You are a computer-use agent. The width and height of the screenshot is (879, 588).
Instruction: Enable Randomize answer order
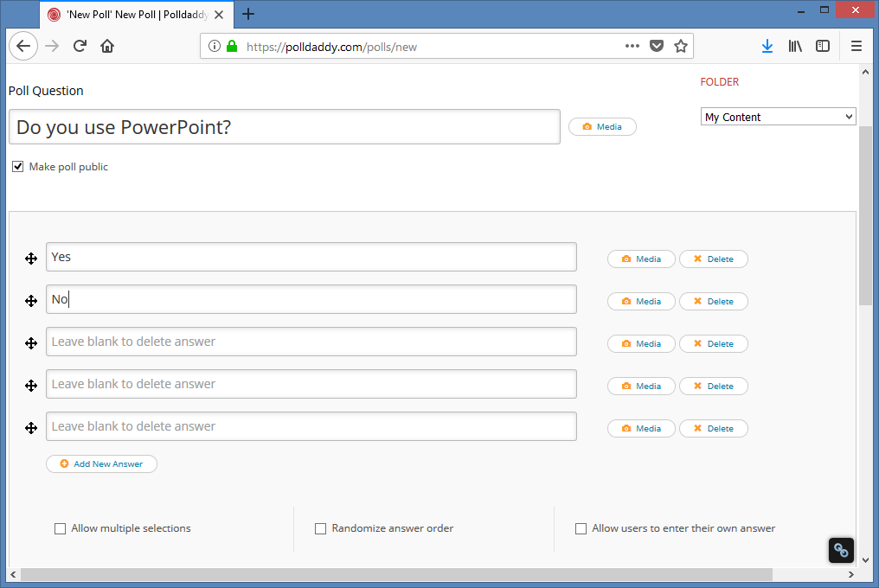320,528
